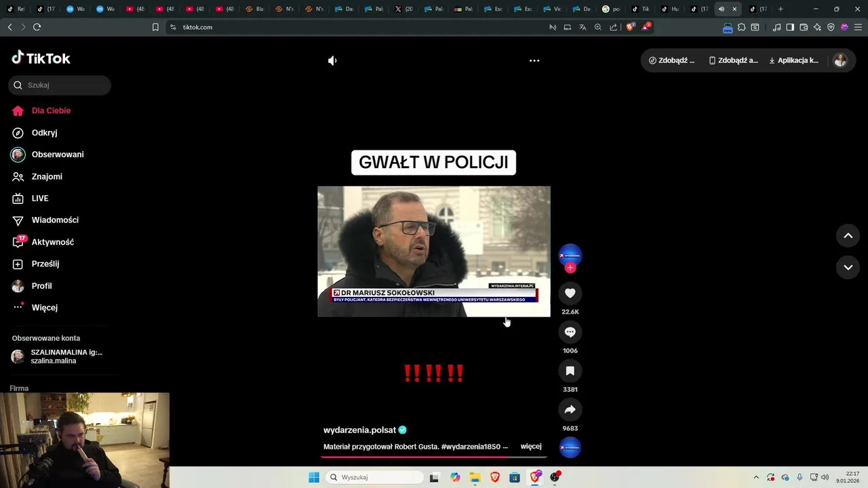Go to next video with down chevron
The width and height of the screenshot is (868, 488).
coord(848,267)
